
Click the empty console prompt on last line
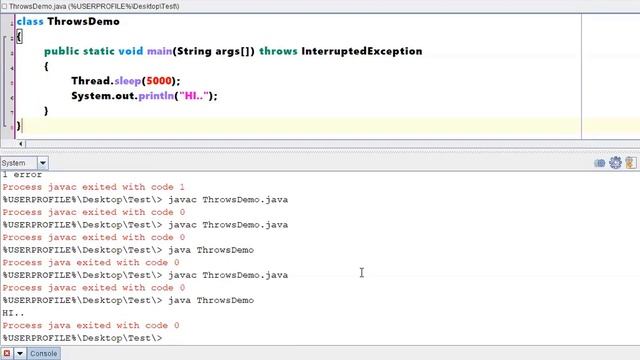click(82, 338)
